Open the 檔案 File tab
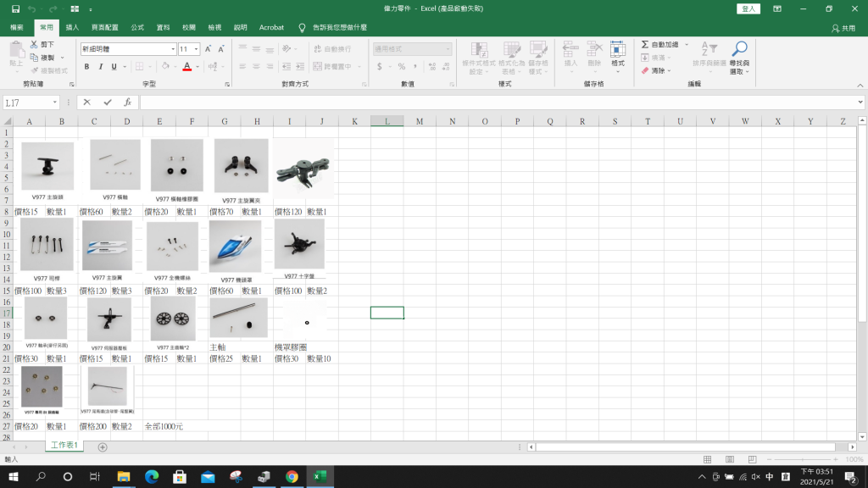 17,27
